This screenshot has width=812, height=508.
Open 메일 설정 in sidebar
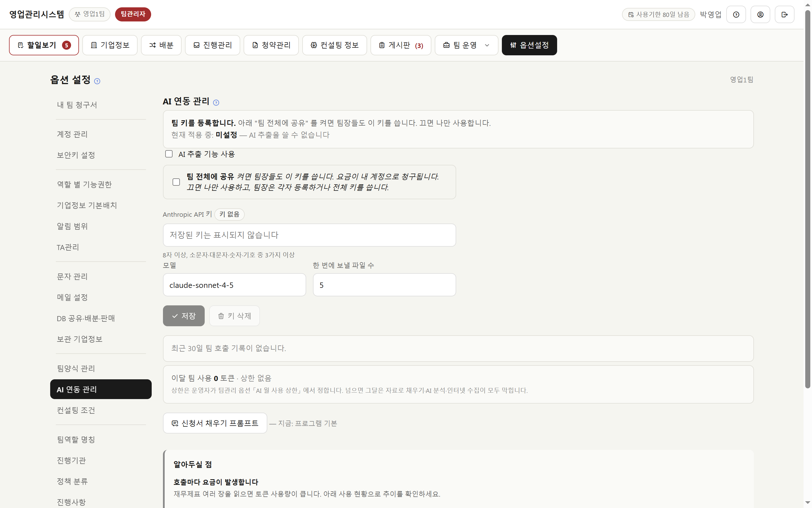click(x=101, y=297)
